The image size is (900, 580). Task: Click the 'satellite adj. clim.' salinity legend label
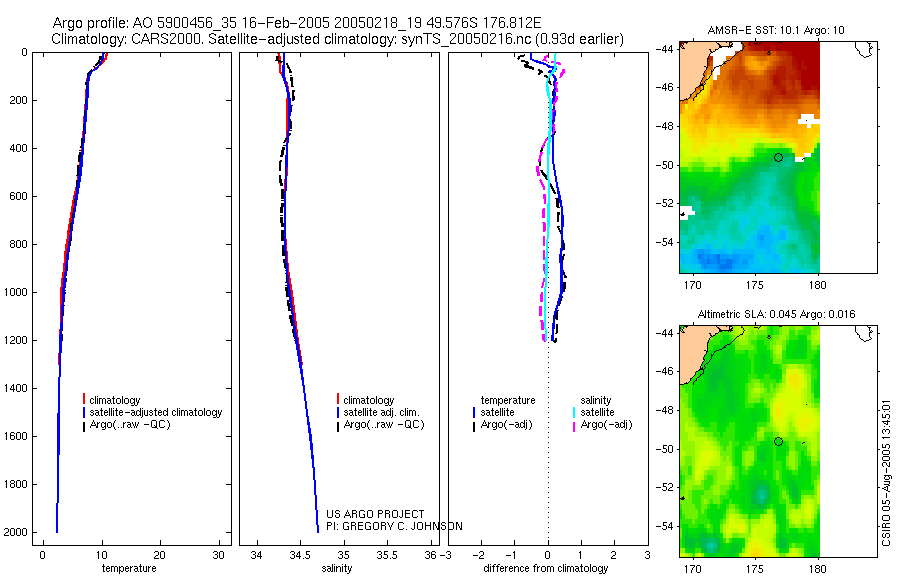click(x=381, y=412)
